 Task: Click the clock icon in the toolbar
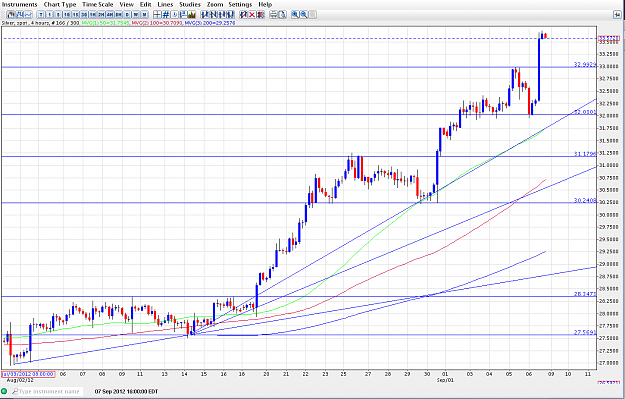point(174,15)
